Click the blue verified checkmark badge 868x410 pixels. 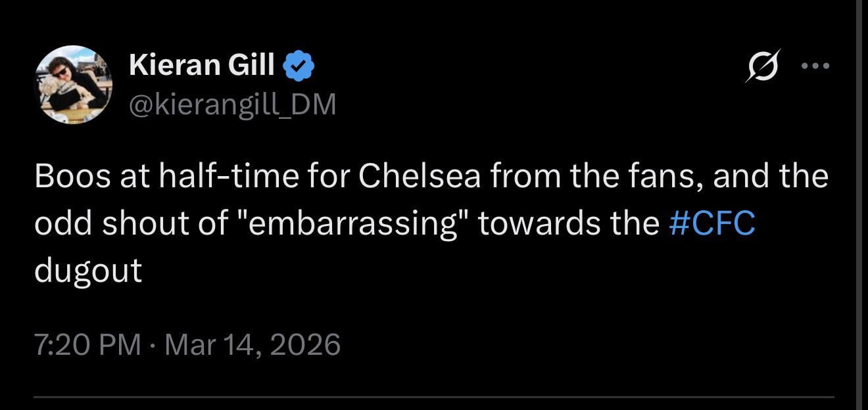[299, 66]
